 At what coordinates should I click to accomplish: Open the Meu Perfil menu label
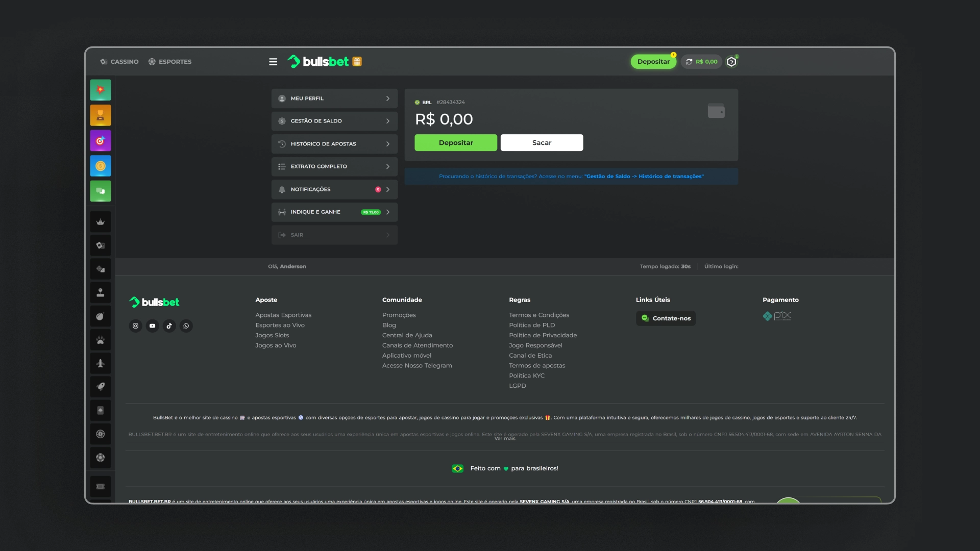tap(307, 98)
